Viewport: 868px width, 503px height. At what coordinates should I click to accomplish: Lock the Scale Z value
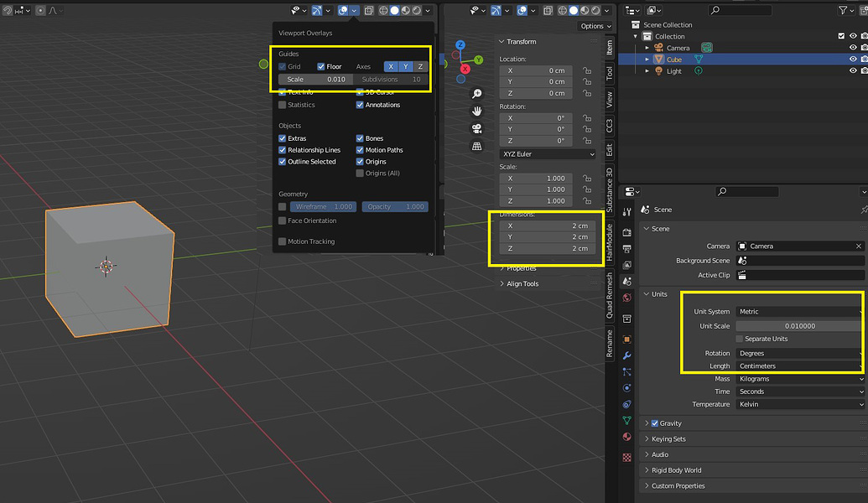(587, 201)
